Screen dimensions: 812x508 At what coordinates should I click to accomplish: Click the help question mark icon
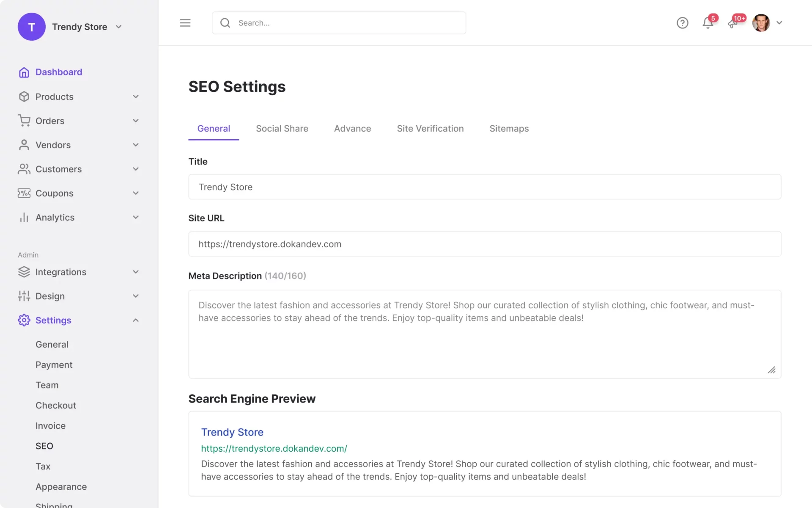[682, 22]
